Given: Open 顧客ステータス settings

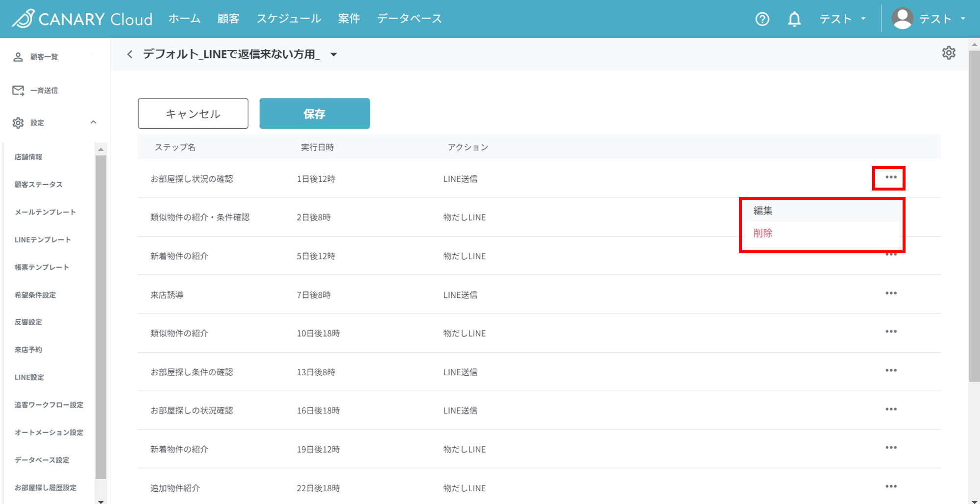Looking at the screenshot, I should 39,185.
